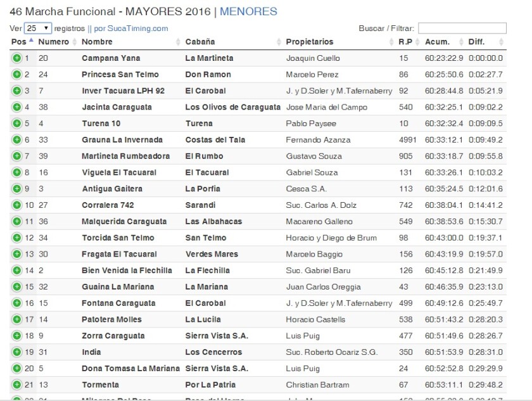Show details for Fragata El Tacuaral

pos(16,254)
